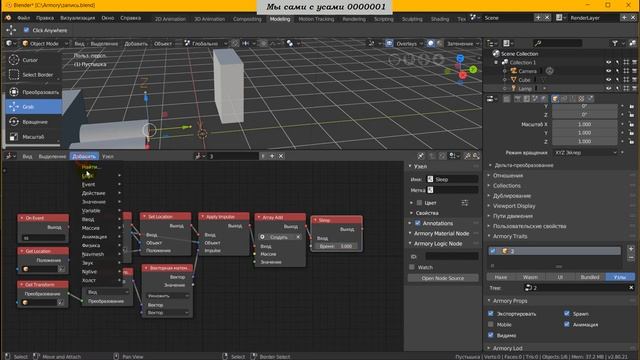The height and width of the screenshot is (360, 640).
Task: Pick the Вращение rotate tool
Action: point(33,122)
